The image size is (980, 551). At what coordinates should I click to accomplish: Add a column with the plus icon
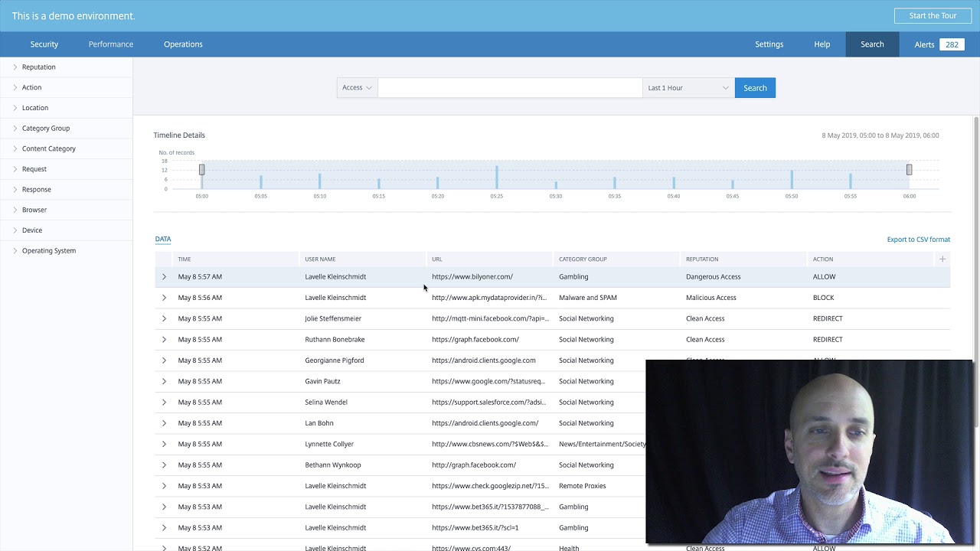942,259
